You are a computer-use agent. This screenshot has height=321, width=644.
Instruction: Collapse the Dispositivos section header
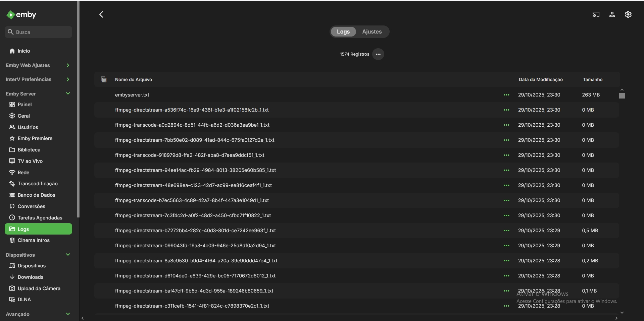(38, 255)
